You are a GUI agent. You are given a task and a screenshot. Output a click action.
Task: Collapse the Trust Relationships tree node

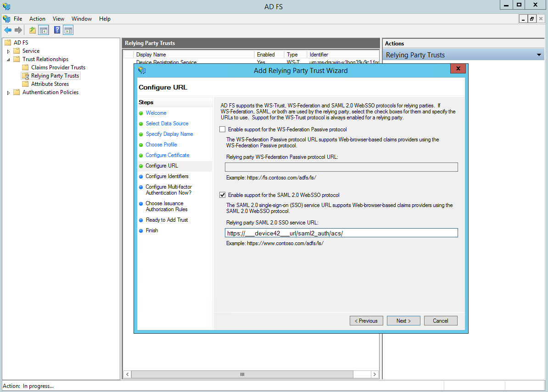(x=9, y=60)
